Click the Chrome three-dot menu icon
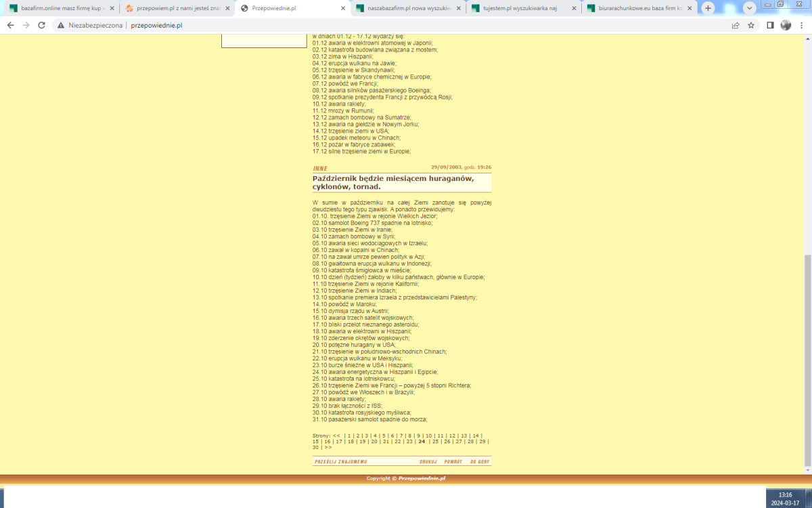 (801, 25)
